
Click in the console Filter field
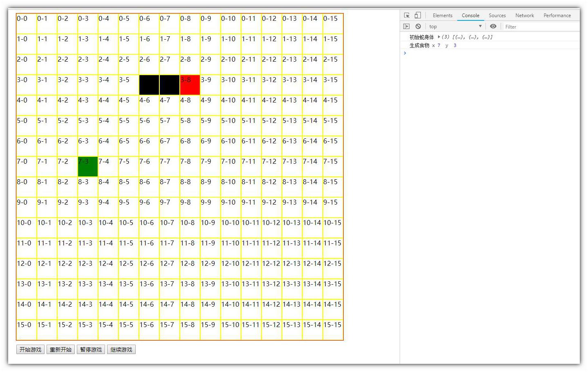coord(539,27)
